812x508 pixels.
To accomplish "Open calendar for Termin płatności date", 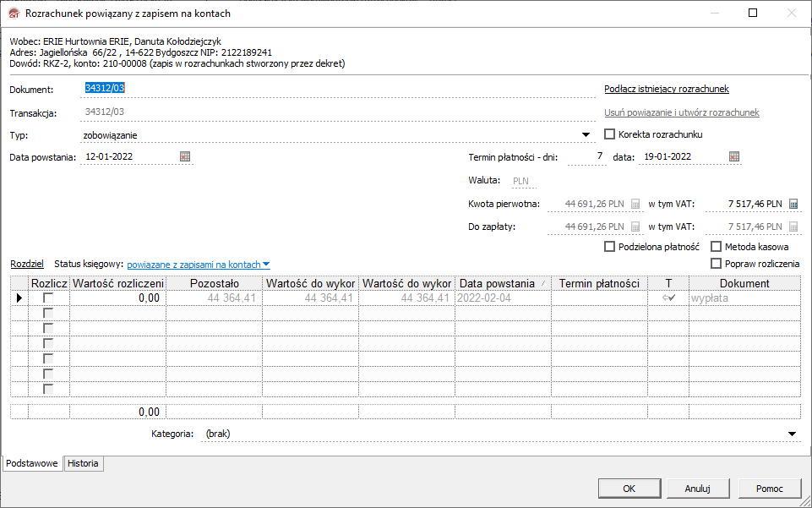I will (733, 156).
